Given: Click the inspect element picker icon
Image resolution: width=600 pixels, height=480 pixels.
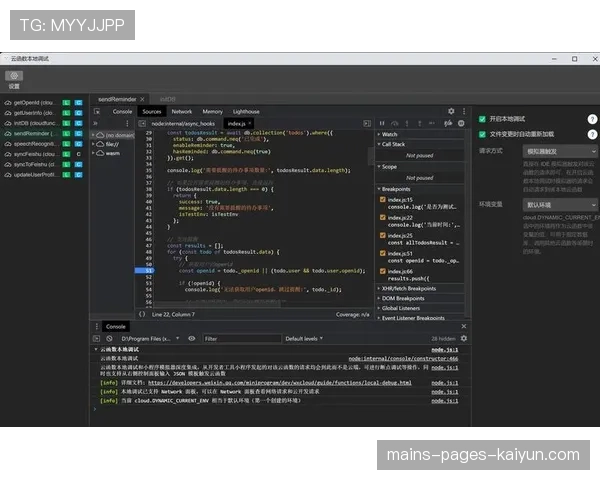Looking at the screenshot, I should (97, 111).
